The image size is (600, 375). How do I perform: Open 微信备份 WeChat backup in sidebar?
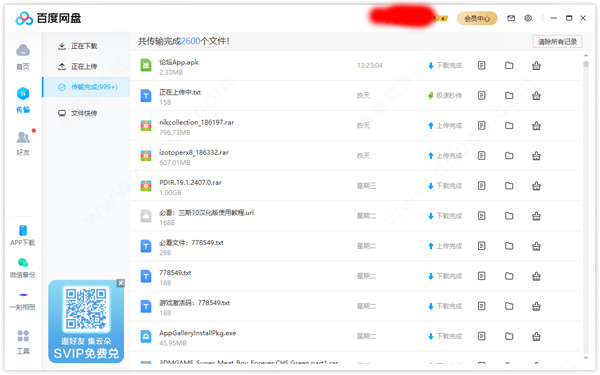[23, 267]
